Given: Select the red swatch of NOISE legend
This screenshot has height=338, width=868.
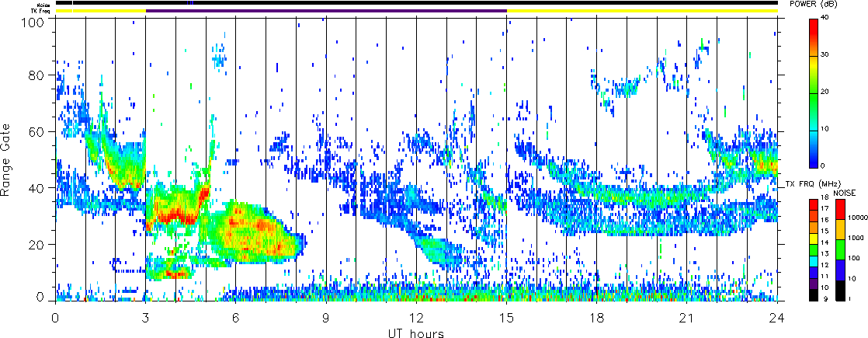Looking at the screenshot, I should click(840, 208).
